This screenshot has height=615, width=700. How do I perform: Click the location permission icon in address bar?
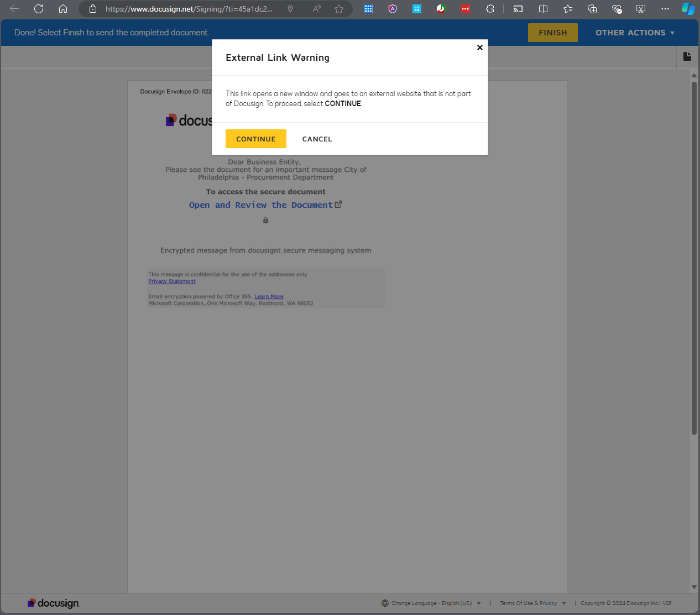click(290, 9)
